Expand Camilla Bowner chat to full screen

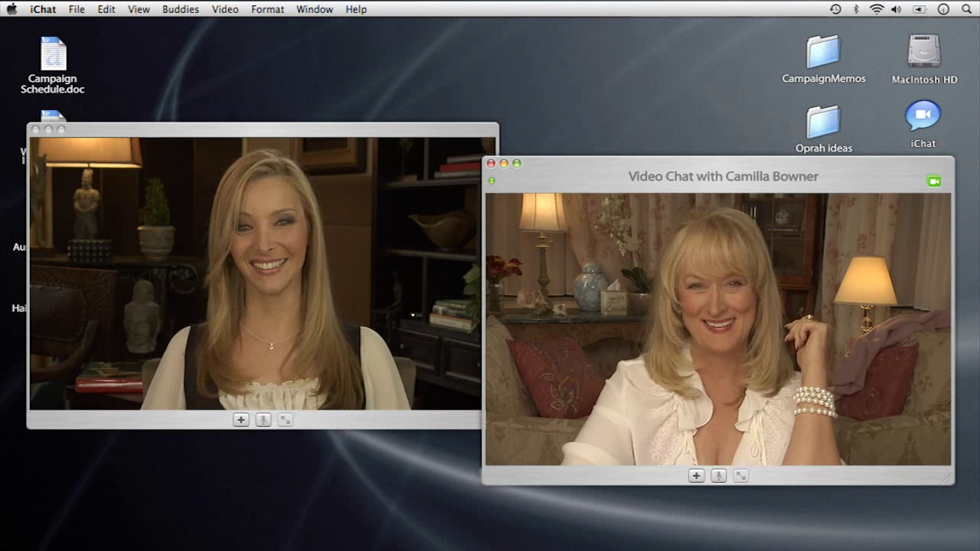click(740, 476)
